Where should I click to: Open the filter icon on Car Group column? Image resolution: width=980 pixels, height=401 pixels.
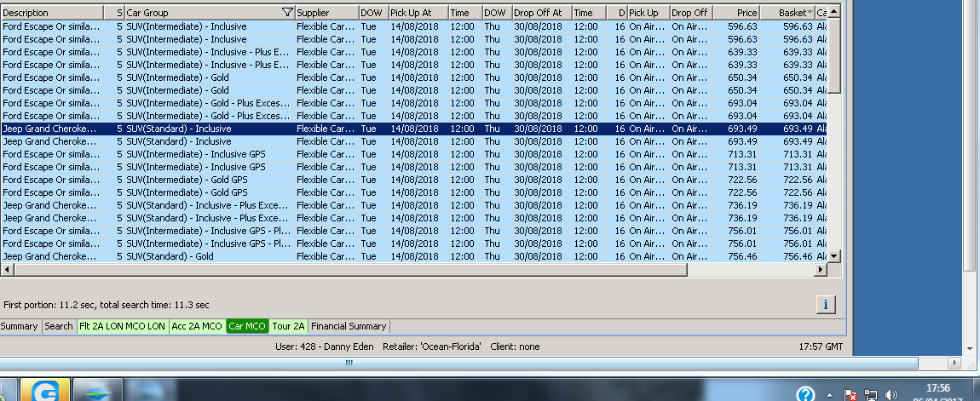(x=287, y=13)
